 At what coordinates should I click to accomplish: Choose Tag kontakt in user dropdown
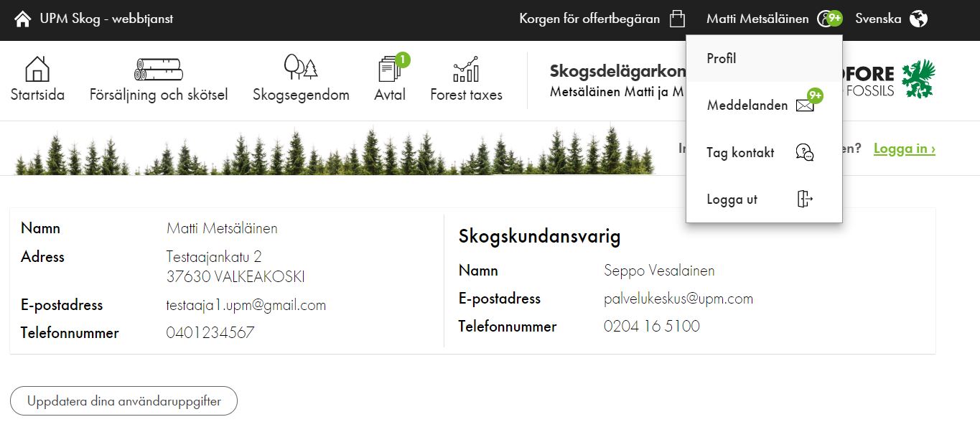[x=764, y=152]
